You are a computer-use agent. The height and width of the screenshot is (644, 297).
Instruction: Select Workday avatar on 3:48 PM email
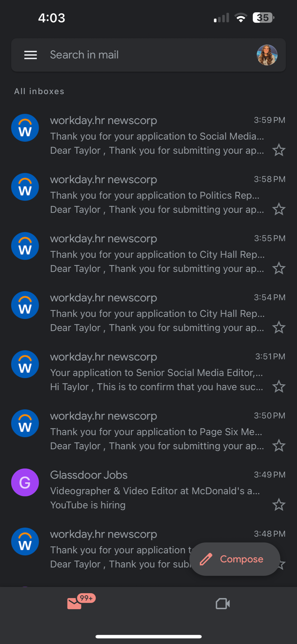point(25,541)
